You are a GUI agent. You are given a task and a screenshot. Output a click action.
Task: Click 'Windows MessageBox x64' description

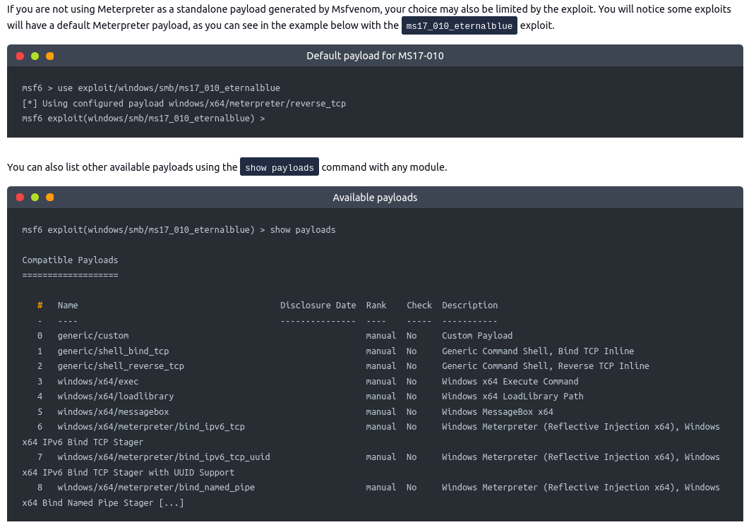click(498, 412)
